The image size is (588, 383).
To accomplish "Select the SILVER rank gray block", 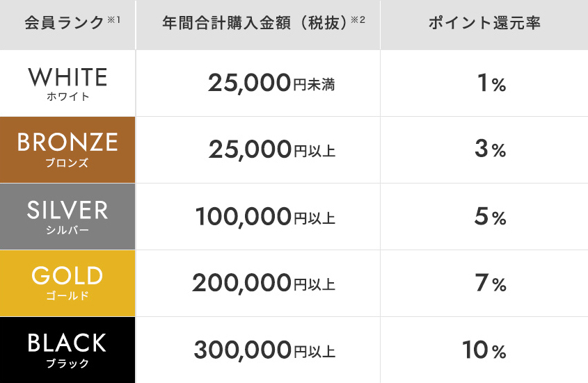I will [67, 216].
